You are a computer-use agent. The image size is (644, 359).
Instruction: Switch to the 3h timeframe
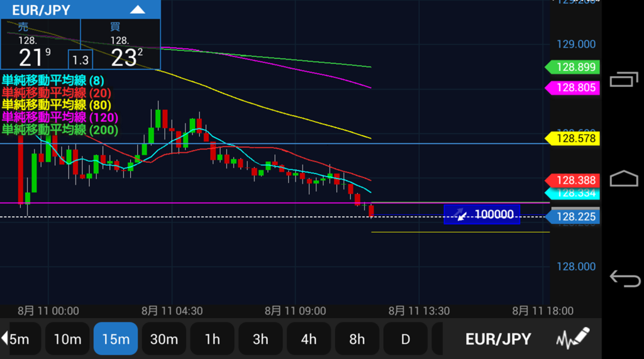pos(260,339)
